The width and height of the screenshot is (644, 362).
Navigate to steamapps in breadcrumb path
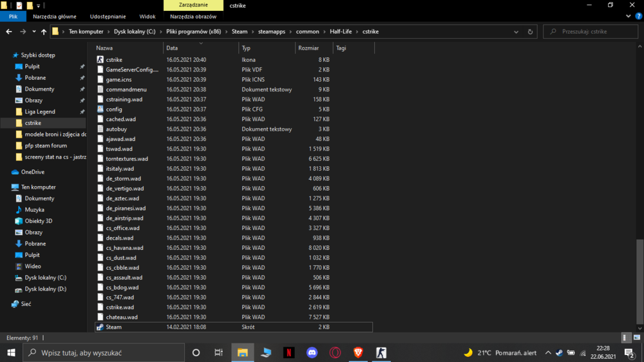[x=272, y=32]
